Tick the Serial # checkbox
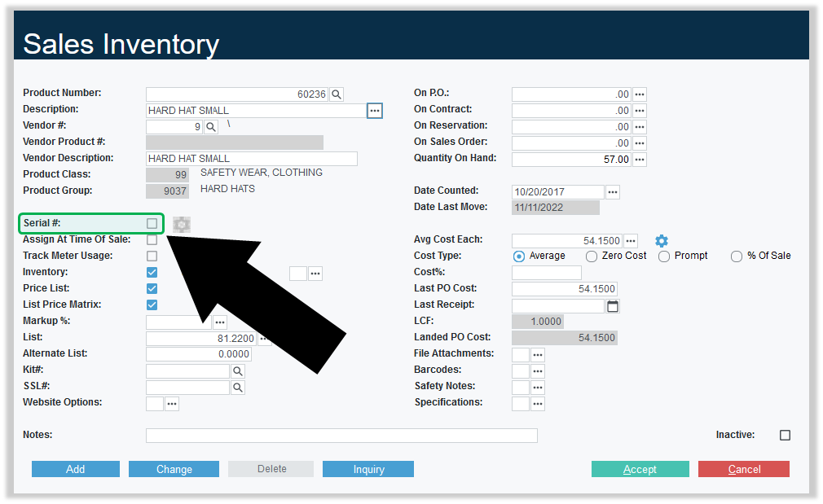This screenshot has width=823, height=504. coord(152,223)
